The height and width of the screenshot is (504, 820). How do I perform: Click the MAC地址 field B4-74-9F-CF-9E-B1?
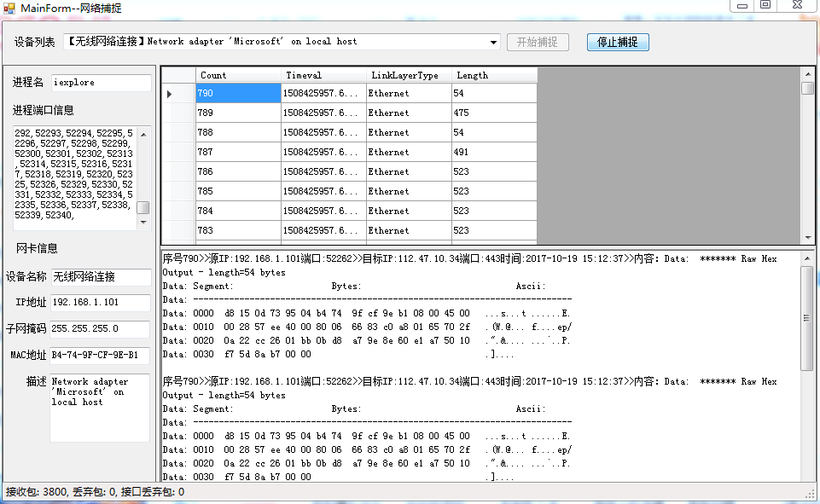coord(100,355)
